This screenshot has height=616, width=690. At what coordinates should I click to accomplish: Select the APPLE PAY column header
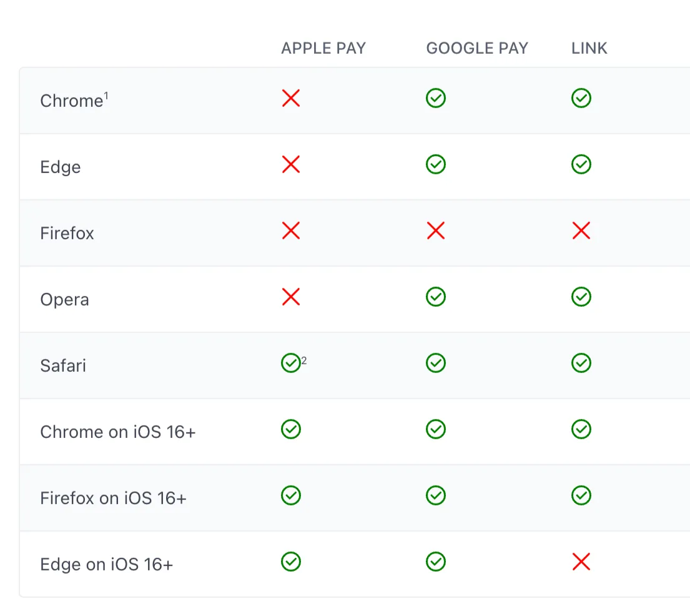click(323, 48)
